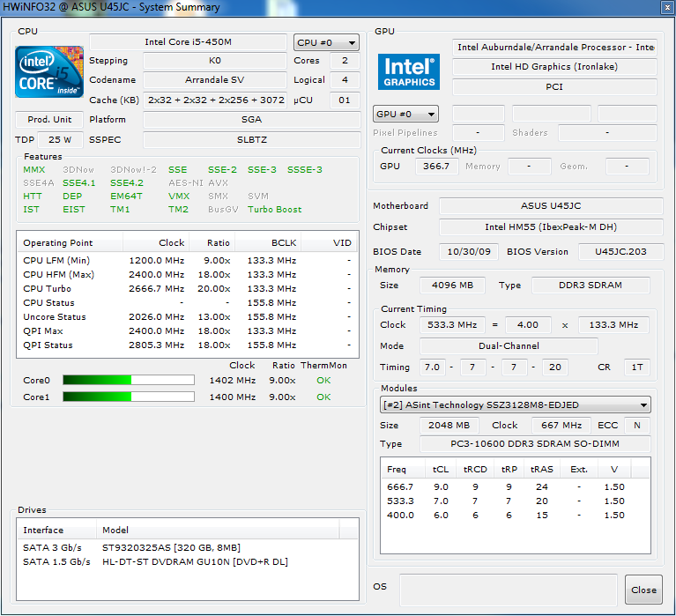Select the Uncore Status row
Viewport: 676px width, 616px height.
pos(188,317)
